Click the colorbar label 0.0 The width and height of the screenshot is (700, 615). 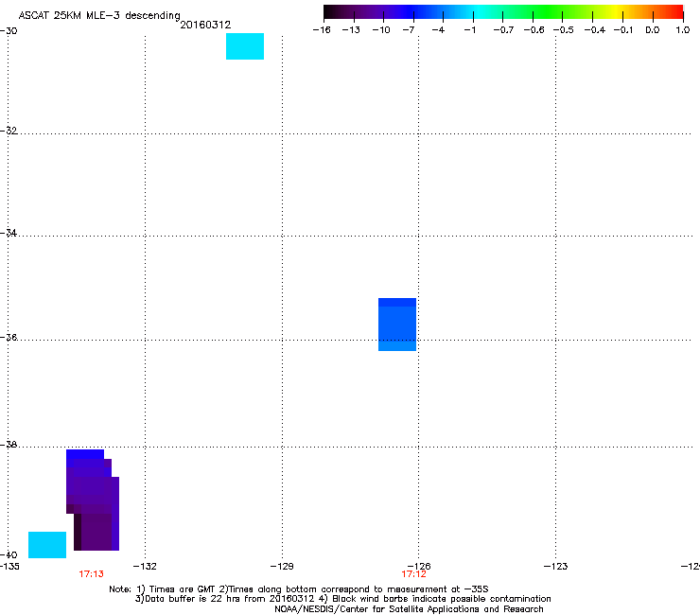[653, 30]
